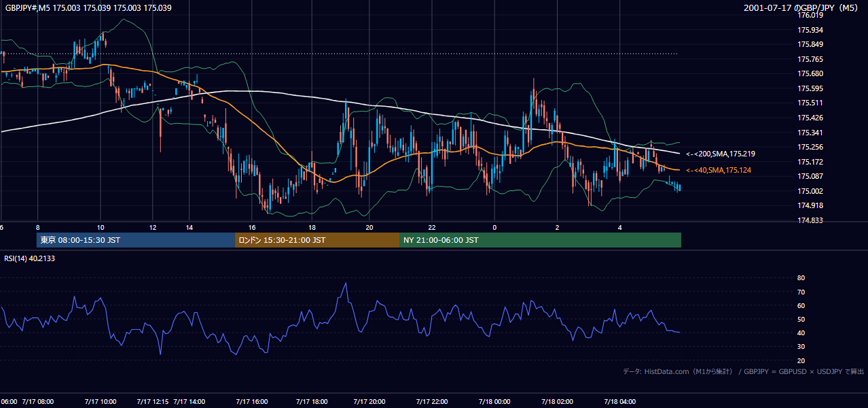The height and width of the screenshot is (408, 868).
Task: Click price axis label 175.172
Action: [x=810, y=162]
